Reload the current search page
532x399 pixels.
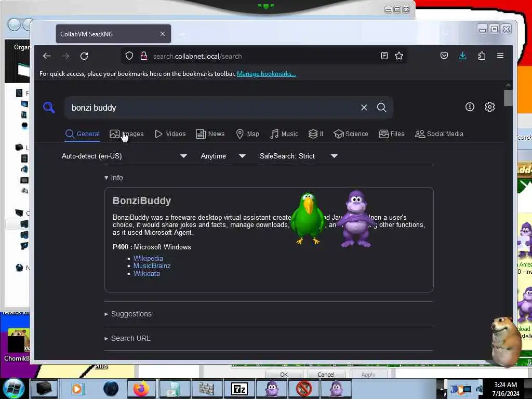84,56
